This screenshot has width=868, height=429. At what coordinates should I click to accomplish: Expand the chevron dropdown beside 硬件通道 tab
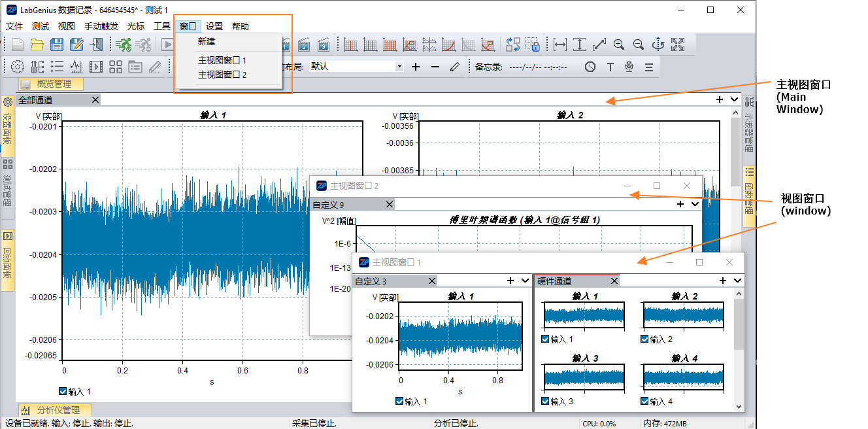[x=737, y=281]
